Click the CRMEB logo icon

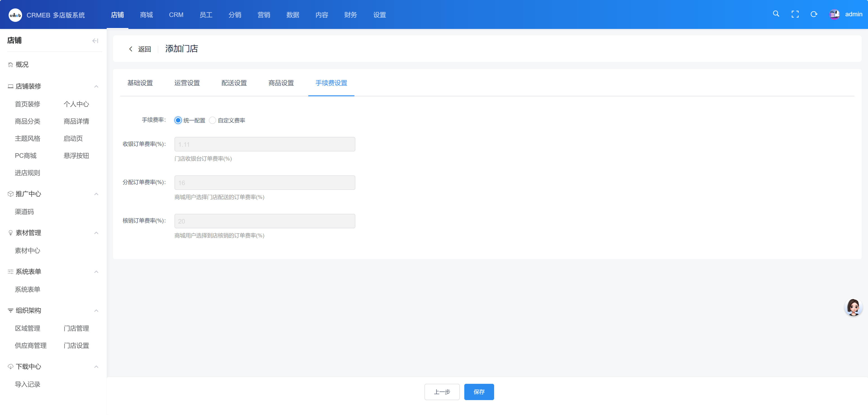pos(15,15)
